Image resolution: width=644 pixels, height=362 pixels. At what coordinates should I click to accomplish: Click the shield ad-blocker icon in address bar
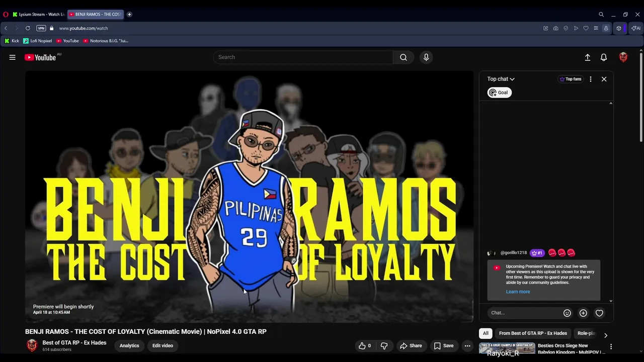click(566, 28)
